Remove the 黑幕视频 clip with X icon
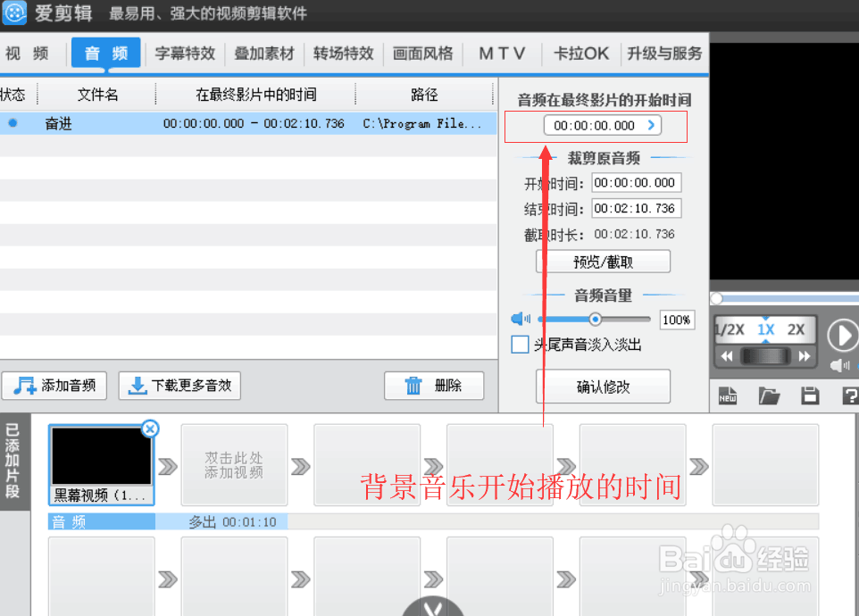859x616 pixels. [150, 429]
